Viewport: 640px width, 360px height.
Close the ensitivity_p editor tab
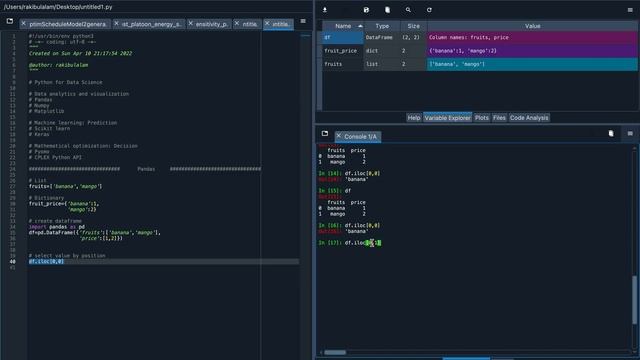pyautogui.click(x=191, y=24)
